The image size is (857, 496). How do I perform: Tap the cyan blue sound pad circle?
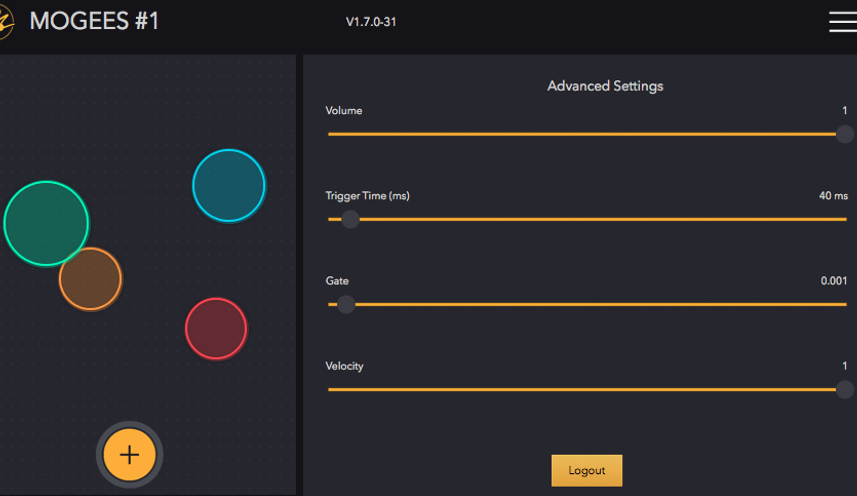(229, 186)
